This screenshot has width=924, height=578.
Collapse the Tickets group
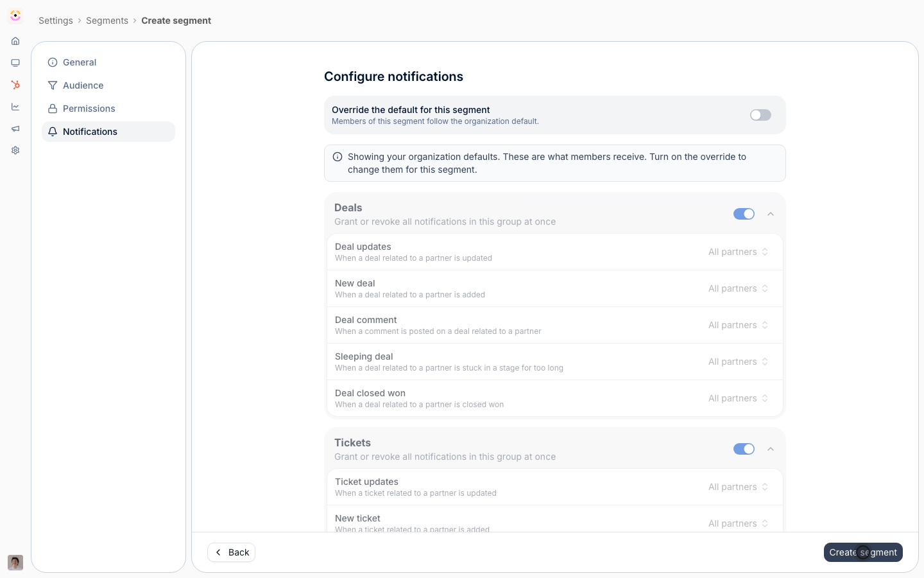click(x=771, y=449)
